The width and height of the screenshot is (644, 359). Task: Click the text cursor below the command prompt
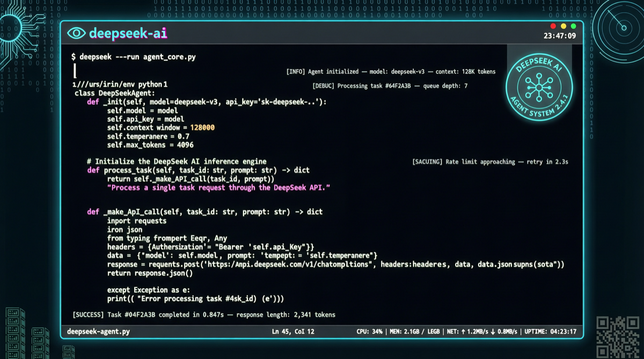pos(75,71)
